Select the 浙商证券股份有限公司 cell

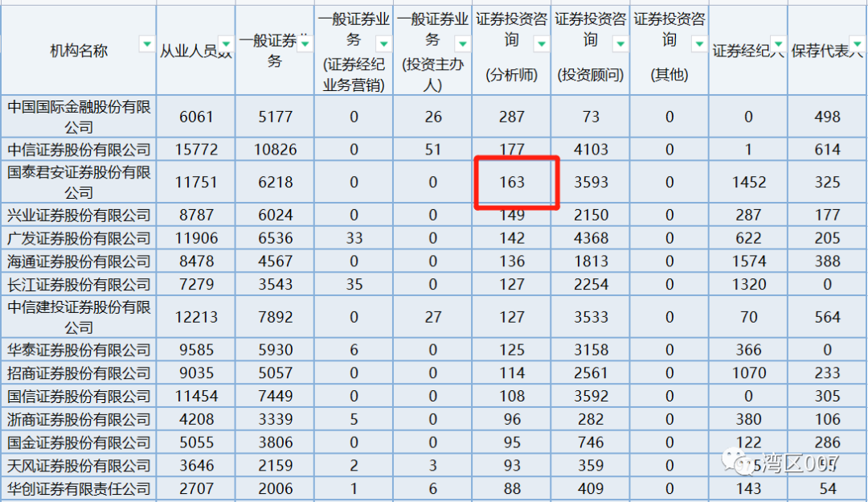click(x=79, y=419)
